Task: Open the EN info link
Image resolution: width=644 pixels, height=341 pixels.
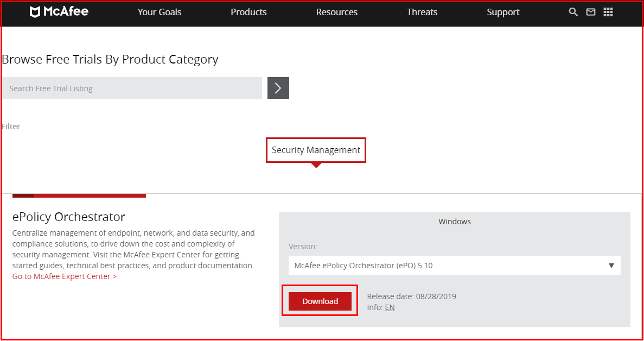Action: [390, 307]
